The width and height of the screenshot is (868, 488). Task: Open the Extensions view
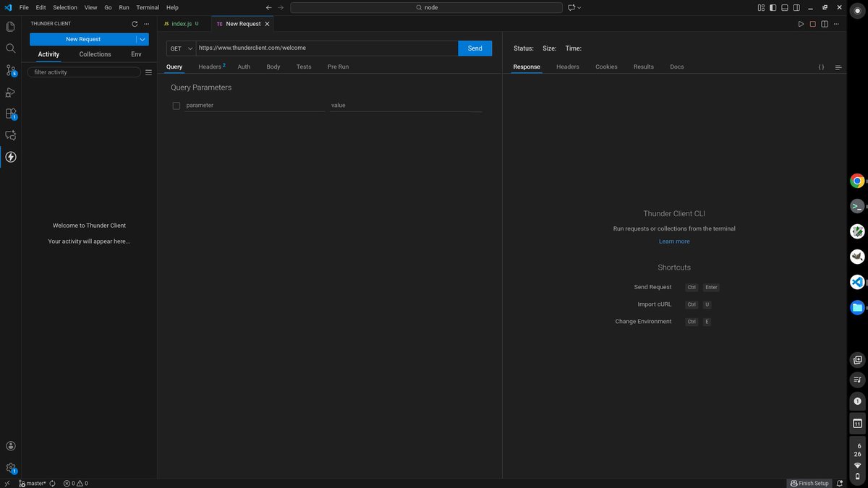pyautogui.click(x=10, y=114)
